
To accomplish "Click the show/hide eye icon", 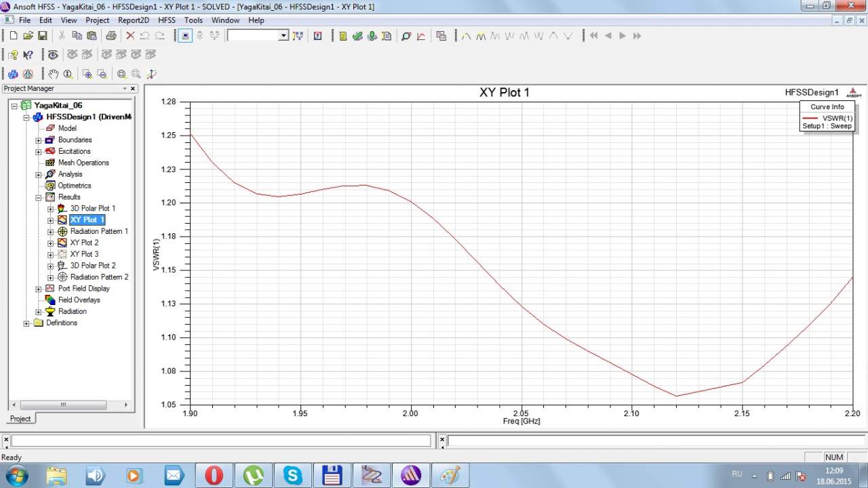I will tap(53, 55).
